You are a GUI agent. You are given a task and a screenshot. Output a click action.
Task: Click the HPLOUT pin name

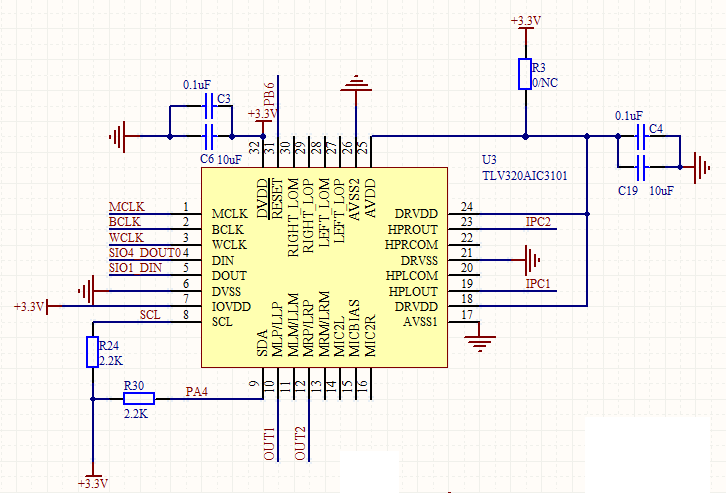pos(413,292)
